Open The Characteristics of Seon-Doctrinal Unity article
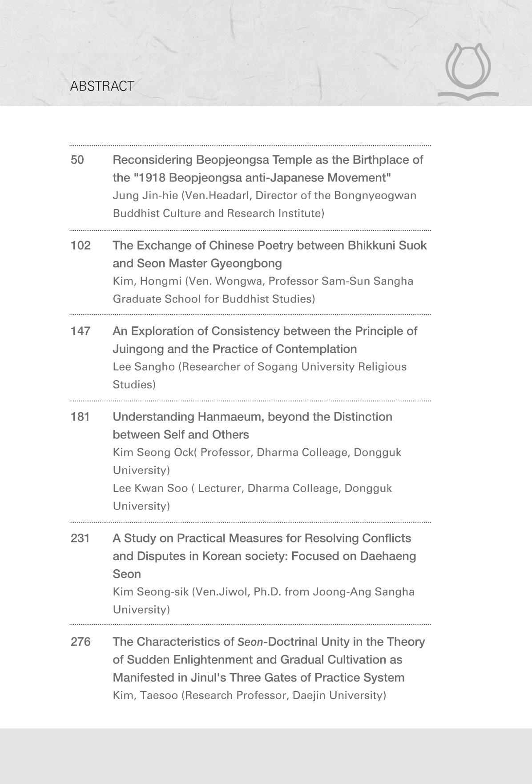 click(269, 659)
